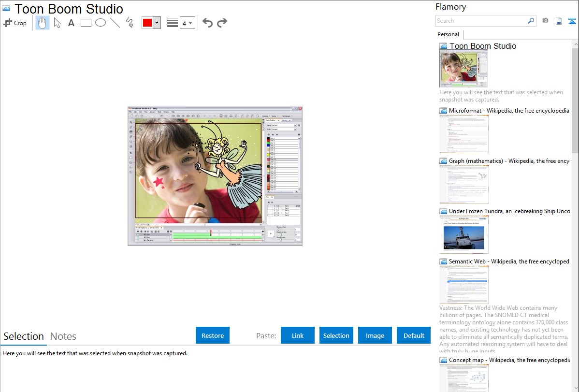The image size is (579, 392).
Task: Select the arrow pointer tool
Action: click(x=57, y=23)
